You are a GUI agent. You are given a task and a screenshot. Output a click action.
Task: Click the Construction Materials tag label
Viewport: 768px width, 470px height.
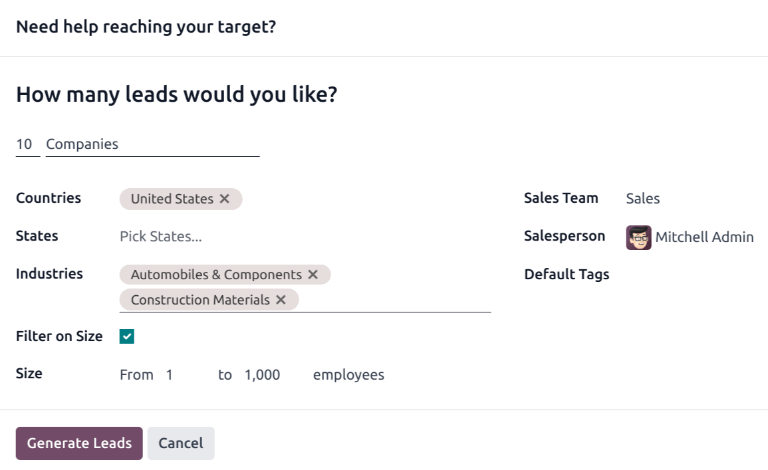pyautogui.click(x=200, y=300)
